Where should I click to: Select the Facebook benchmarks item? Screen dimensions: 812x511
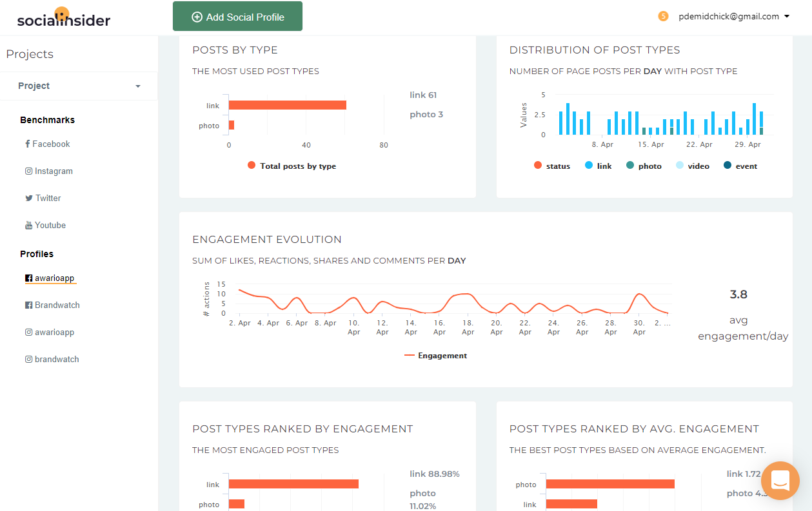[x=51, y=144]
